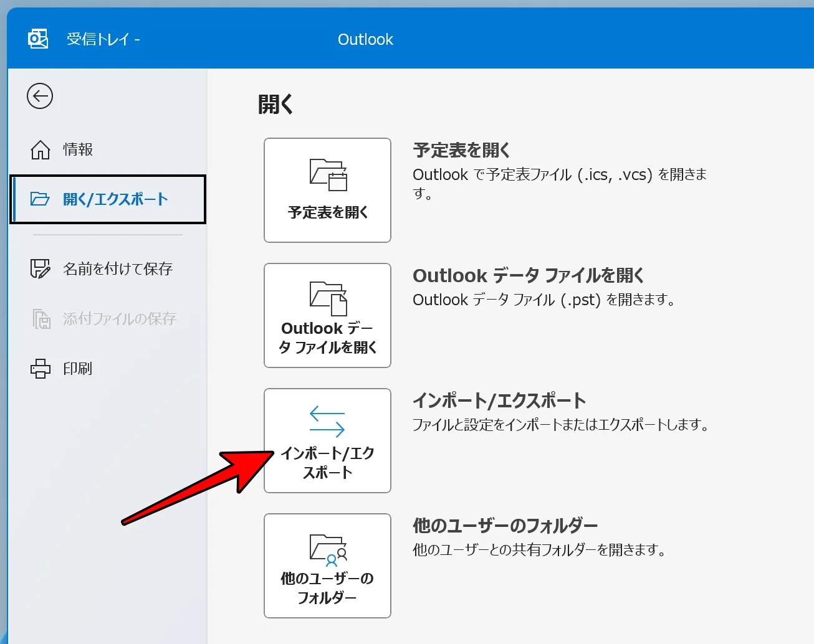Click the description mentioning (.pst) を開きます
814x644 pixels.
(544, 300)
